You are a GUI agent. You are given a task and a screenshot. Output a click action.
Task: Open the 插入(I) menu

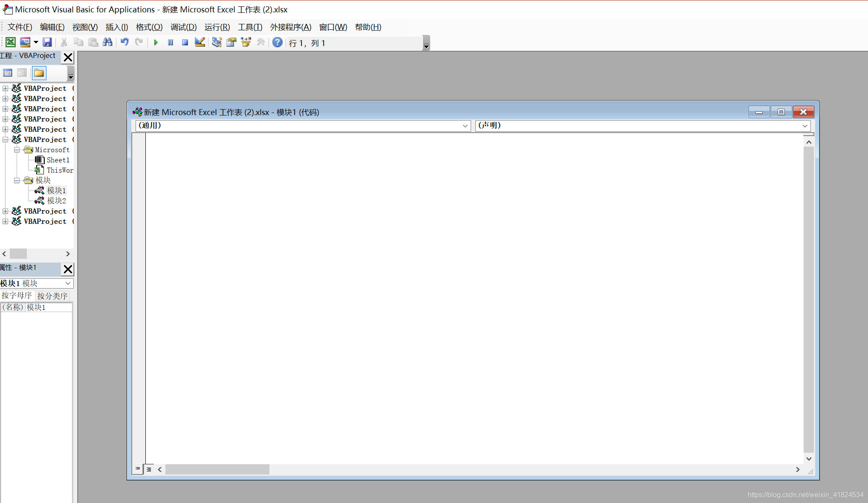(x=117, y=27)
